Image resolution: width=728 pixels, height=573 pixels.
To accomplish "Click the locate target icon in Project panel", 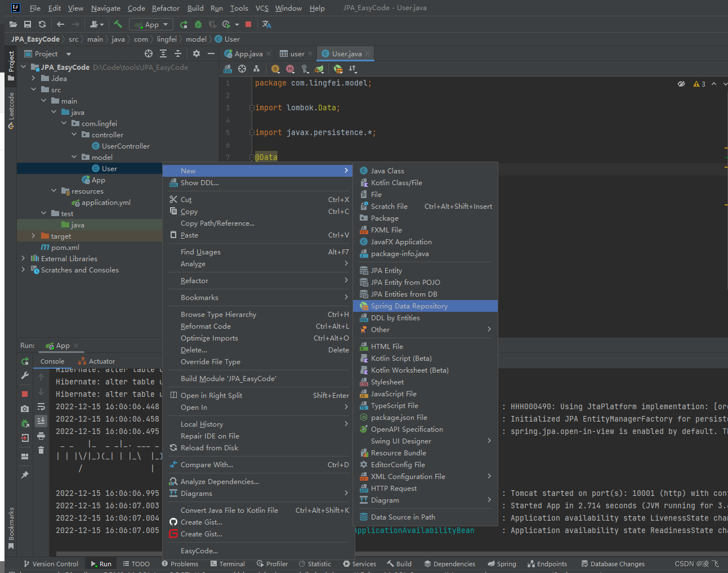I will click(149, 53).
